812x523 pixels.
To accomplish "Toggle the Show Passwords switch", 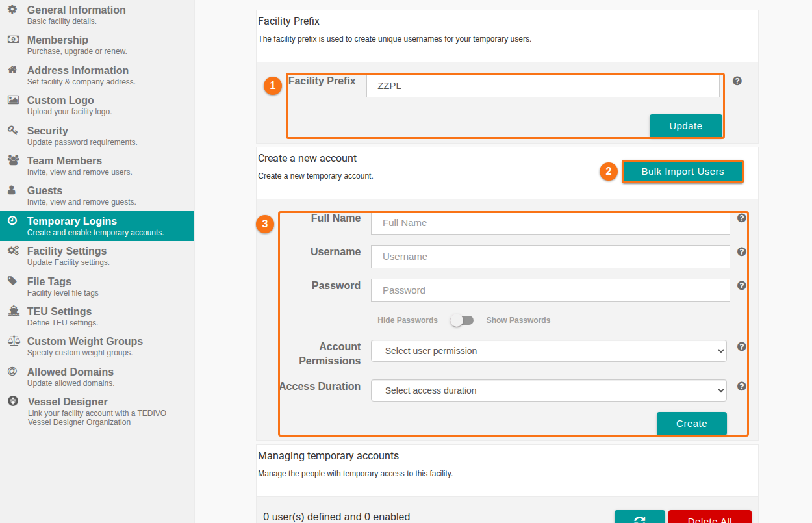I will 463,320.
